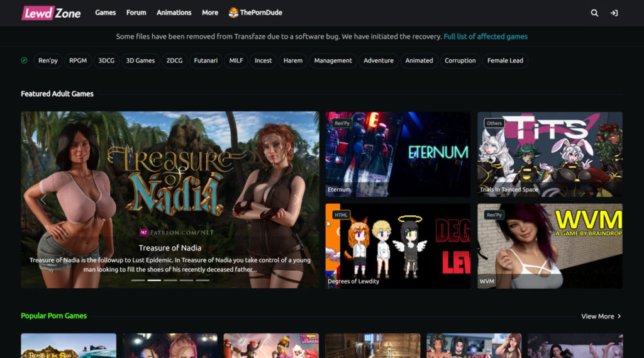The width and height of the screenshot is (644, 358).
Task: Select the Adventure tag
Action: [379, 60]
